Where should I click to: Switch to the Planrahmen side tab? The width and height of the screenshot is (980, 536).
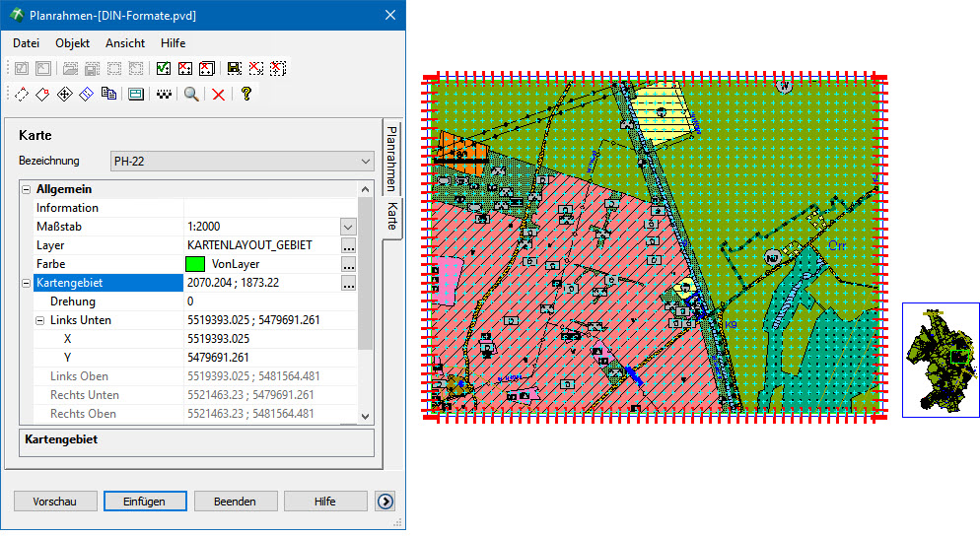coord(391,158)
